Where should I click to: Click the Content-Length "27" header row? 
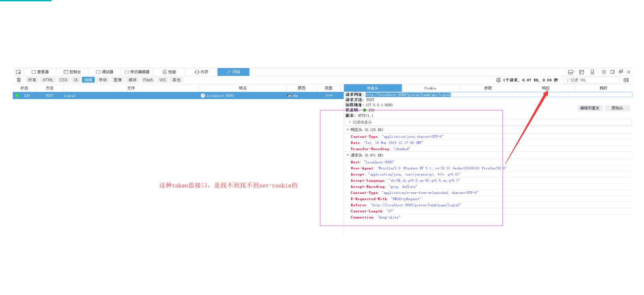pyautogui.click(x=488, y=211)
